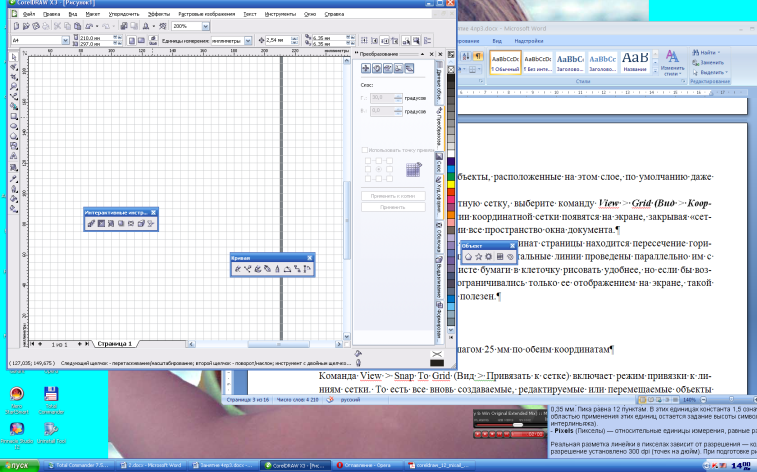Click the Cut scissors icon in CorelDRAW
This screenshot has width=757, height=472.
(x=57, y=26)
